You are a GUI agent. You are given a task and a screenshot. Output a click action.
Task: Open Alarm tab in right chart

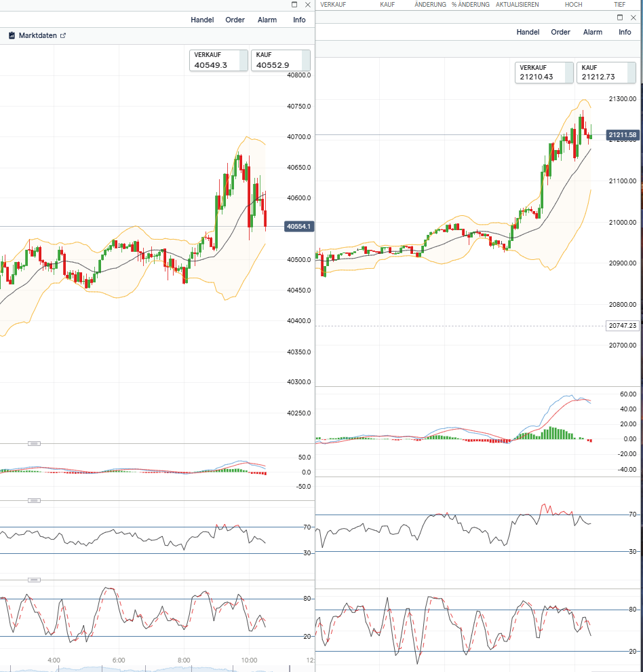coord(592,32)
